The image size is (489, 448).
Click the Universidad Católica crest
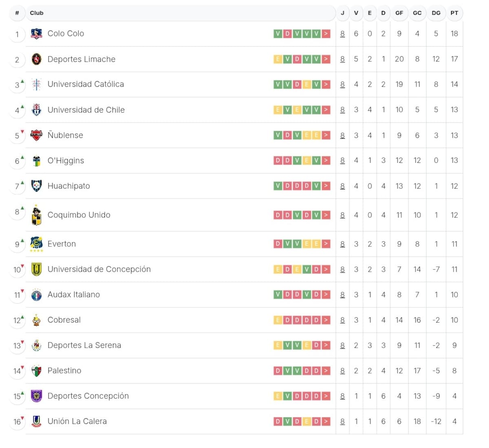(x=37, y=84)
